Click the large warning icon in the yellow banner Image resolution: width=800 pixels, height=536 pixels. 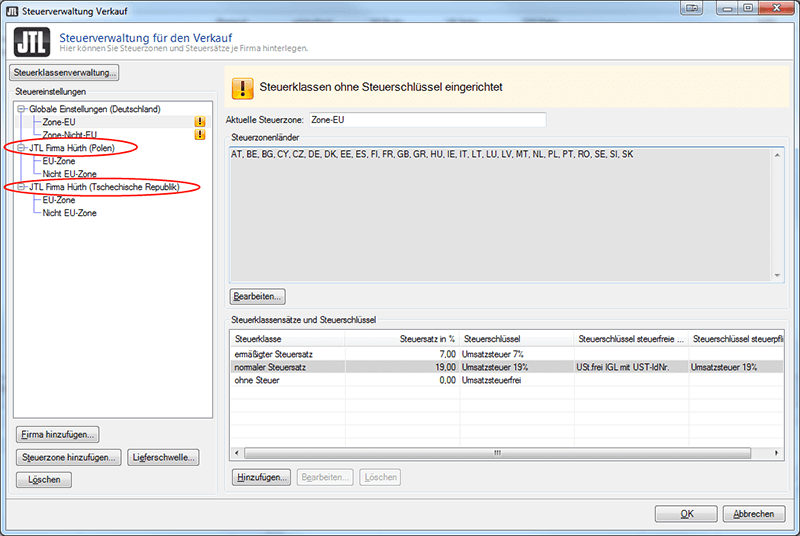[x=242, y=88]
